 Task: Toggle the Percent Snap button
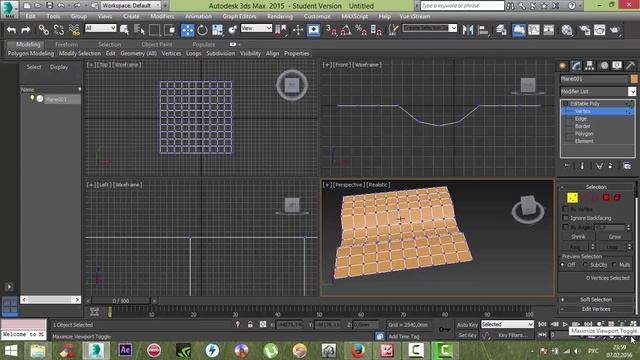(x=360, y=30)
